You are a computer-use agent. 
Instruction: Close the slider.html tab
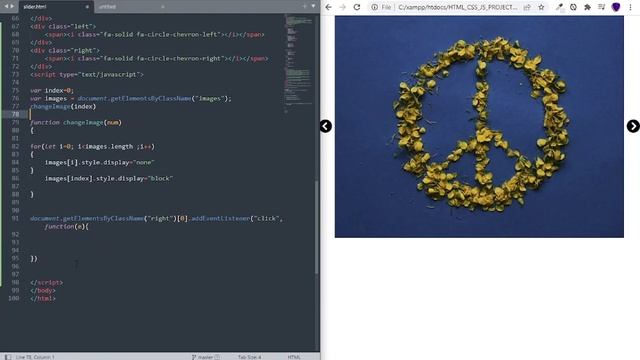click(x=87, y=7)
